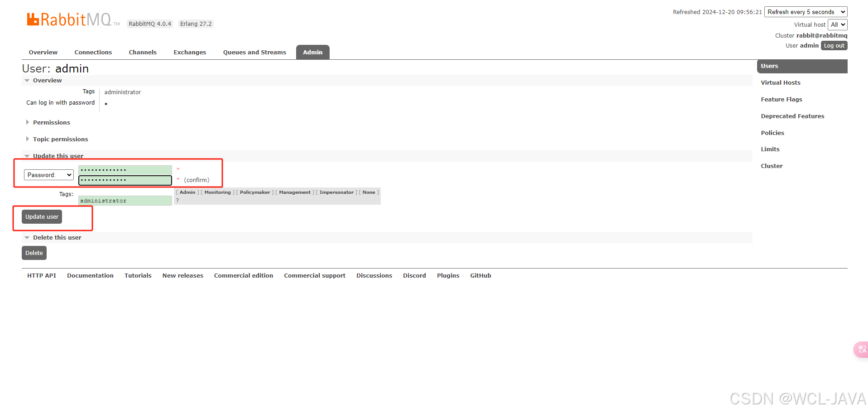Open the Connections tab

coord(93,53)
